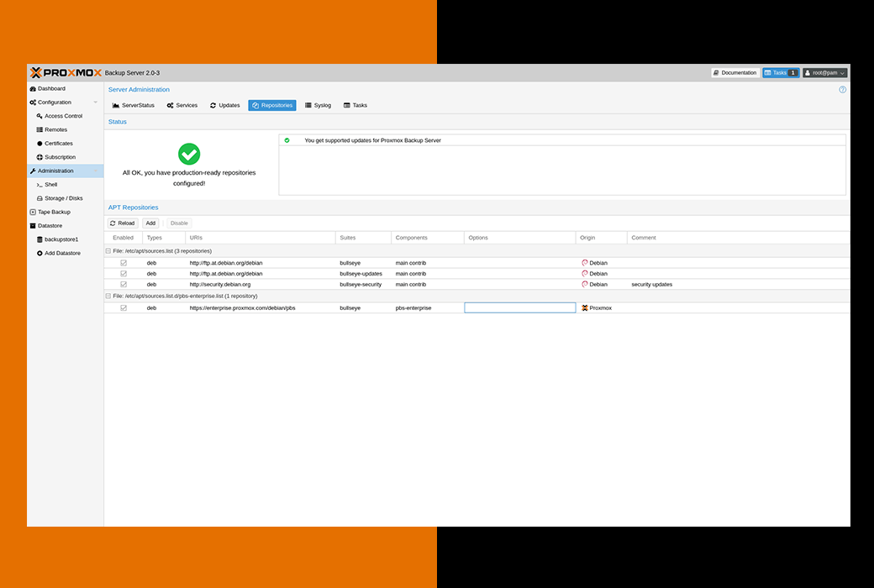Switch to the Updates tab
The width and height of the screenshot is (874, 588).
pyautogui.click(x=224, y=105)
